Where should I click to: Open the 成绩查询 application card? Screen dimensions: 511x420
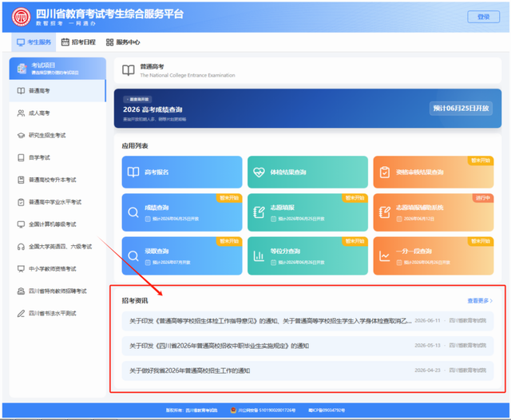(x=182, y=212)
